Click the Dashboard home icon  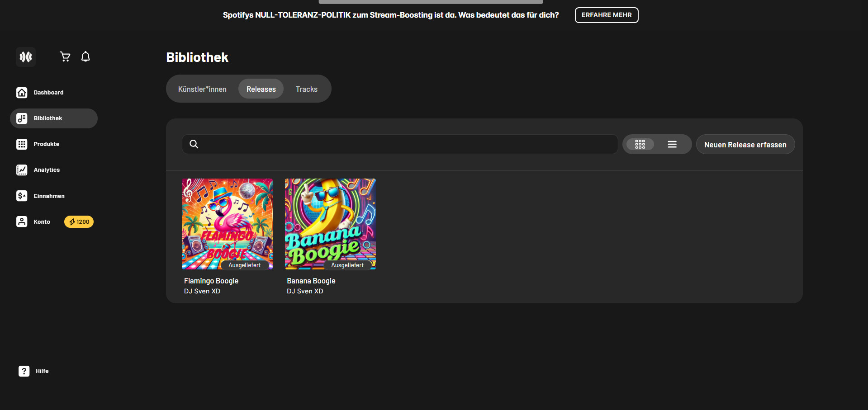pos(22,93)
